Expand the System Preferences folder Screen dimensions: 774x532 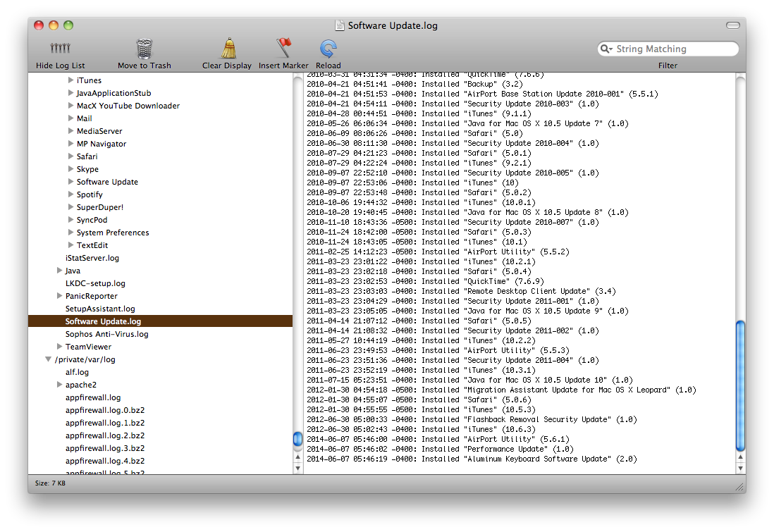(x=70, y=232)
